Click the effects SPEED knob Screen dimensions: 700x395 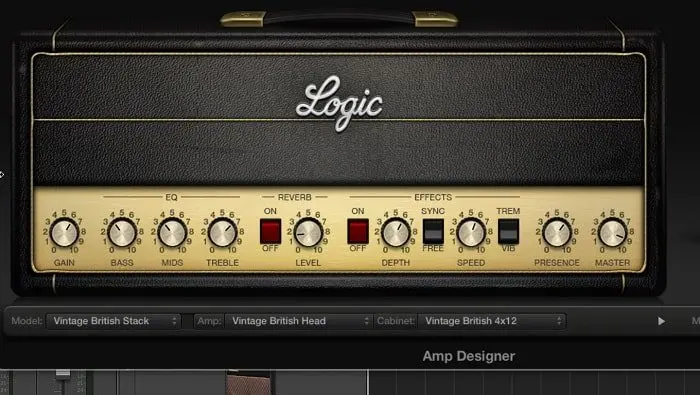coord(471,233)
